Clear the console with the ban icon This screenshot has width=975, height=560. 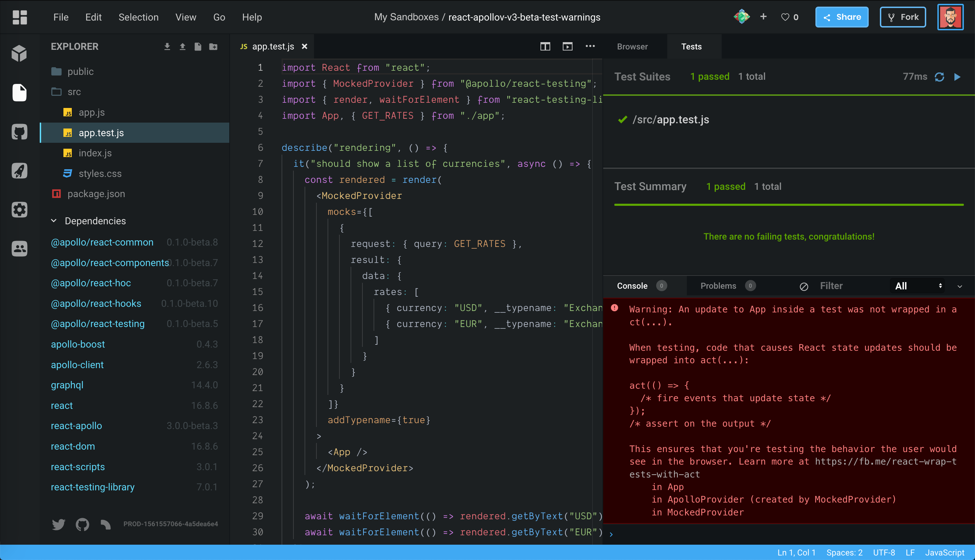[x=804, y=286]
